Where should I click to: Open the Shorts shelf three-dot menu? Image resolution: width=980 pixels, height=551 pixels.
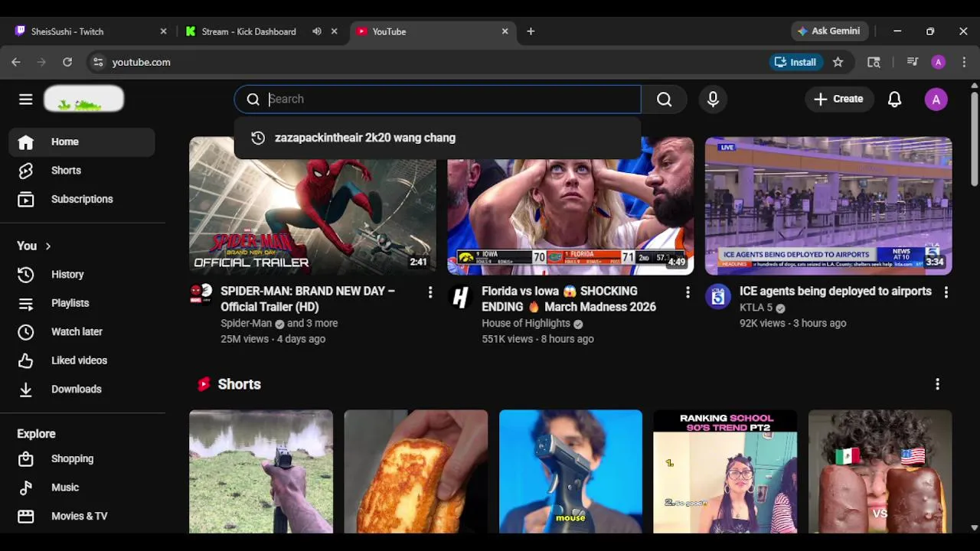pyautogui.click(x=937, y=385)
